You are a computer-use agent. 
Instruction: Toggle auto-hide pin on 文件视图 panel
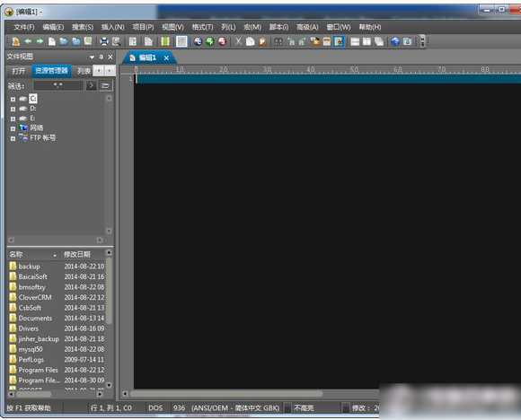(102, 57)
